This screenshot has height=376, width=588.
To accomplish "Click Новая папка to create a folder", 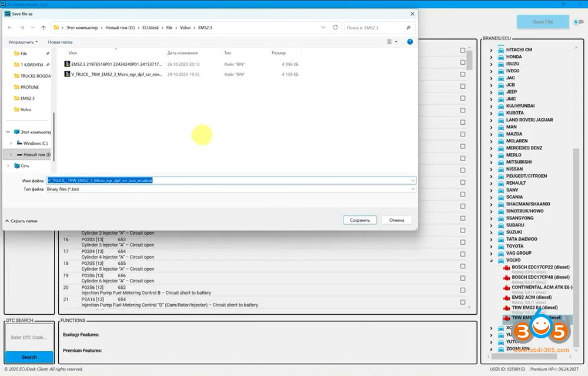I will [x=60, y=42].
